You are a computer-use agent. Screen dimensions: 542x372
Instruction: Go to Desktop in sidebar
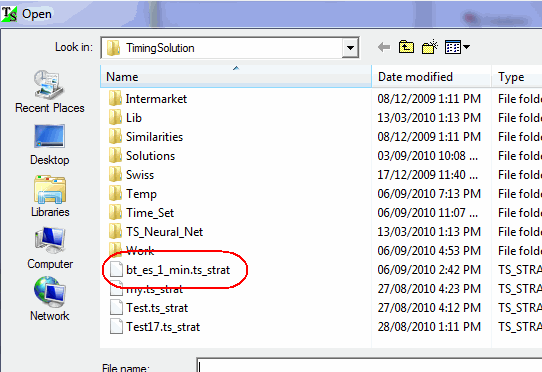tap(49, 145)
